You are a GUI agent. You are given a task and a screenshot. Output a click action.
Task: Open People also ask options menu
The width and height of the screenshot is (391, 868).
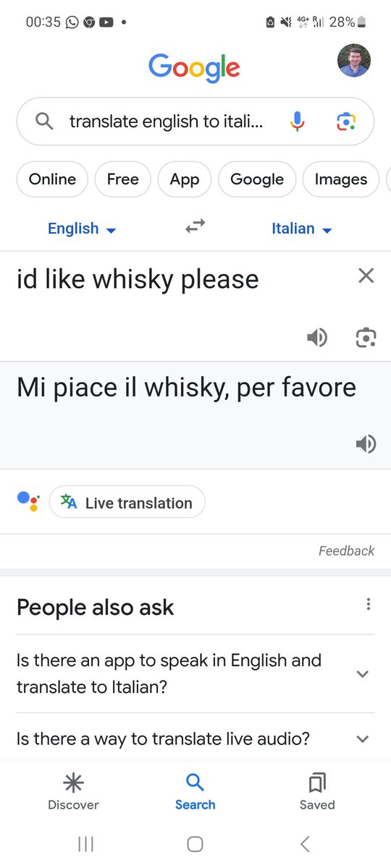[369, 605]
